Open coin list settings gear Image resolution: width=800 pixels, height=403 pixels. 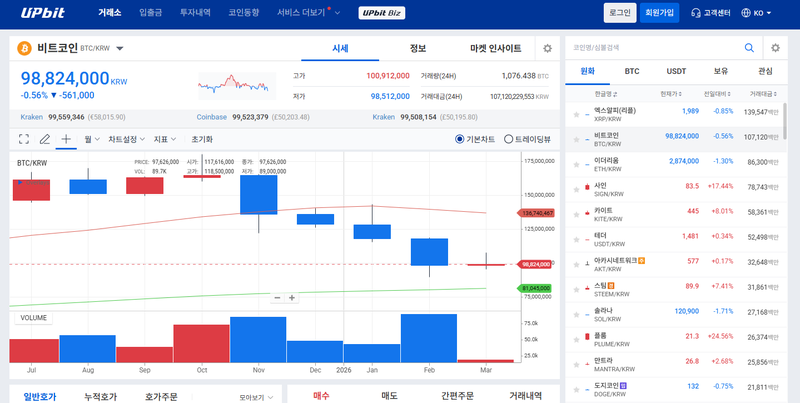point(775,47)
